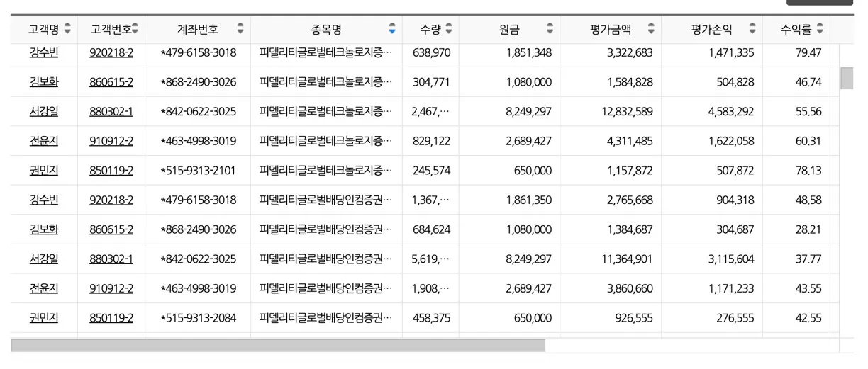Open customer 김보화 in the 28.21 row
The width and height of the screenshot is (868, 369).
pos(44,229)
